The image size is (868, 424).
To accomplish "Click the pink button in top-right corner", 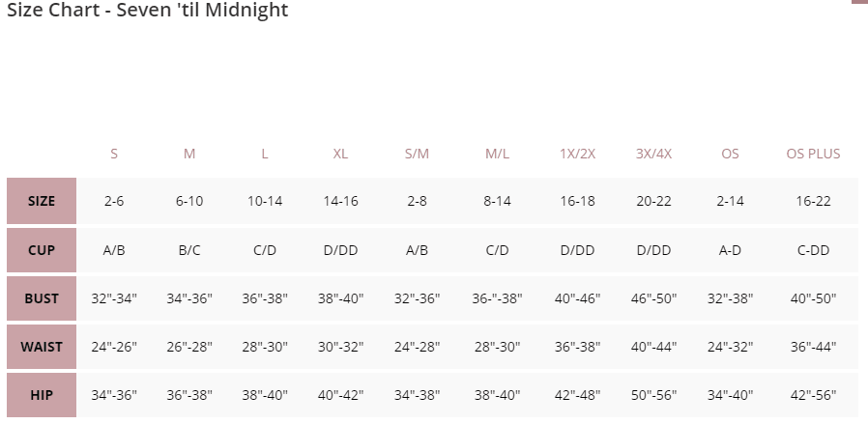I will tap(858, 2).
